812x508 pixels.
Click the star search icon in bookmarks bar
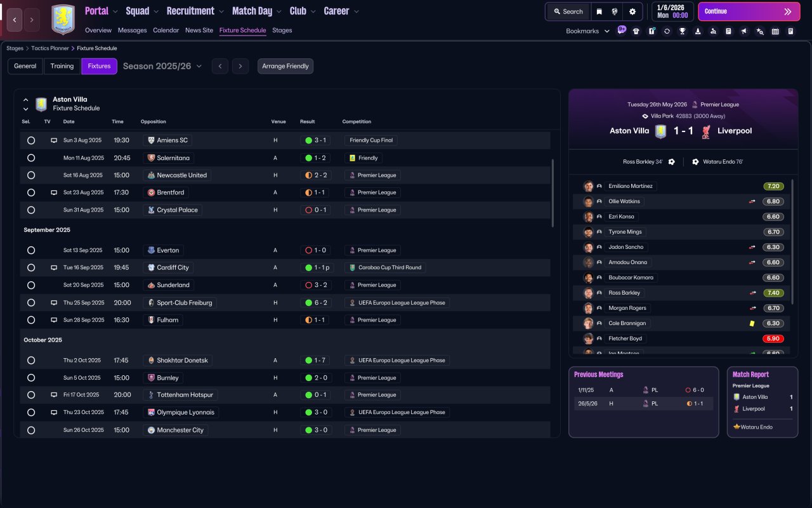click(x=759, y=31)
